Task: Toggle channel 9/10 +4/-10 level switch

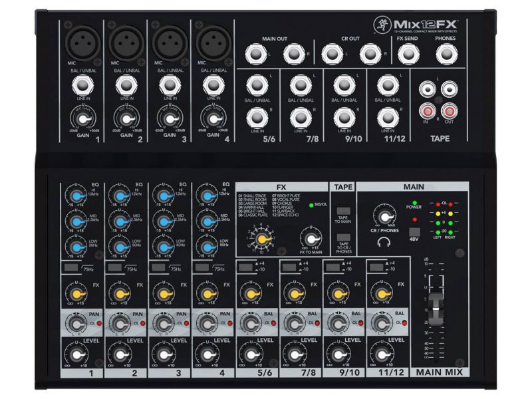Action: point(332,267)
